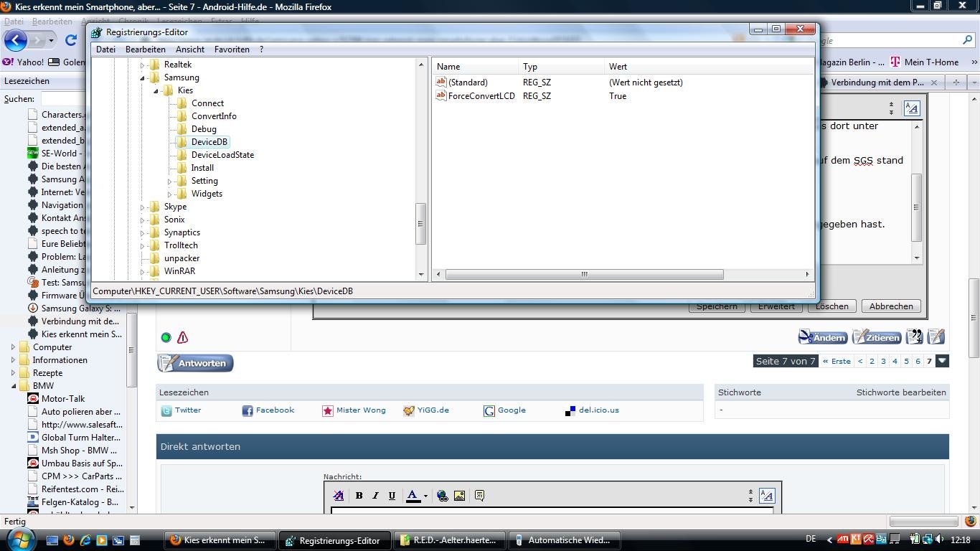Open the page jump dropdown arrow
Image resolution: width=980 pixels, height=551 pixels.
[943, 361]
